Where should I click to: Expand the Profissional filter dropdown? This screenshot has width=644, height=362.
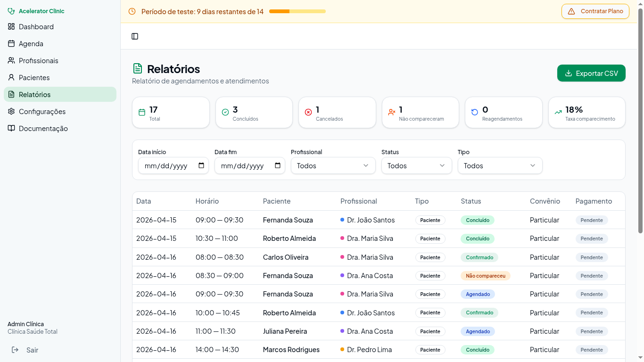333,165
